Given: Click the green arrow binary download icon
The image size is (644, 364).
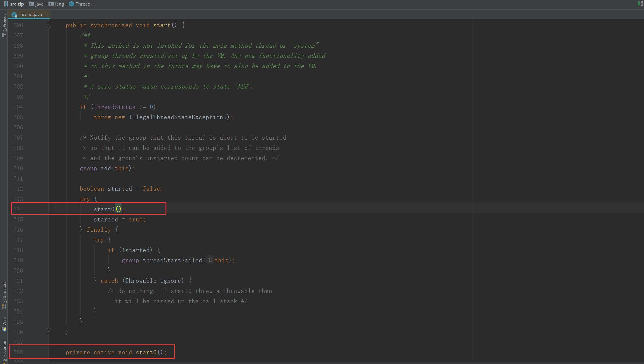Looking at the screenshot, I should (640, 4).
